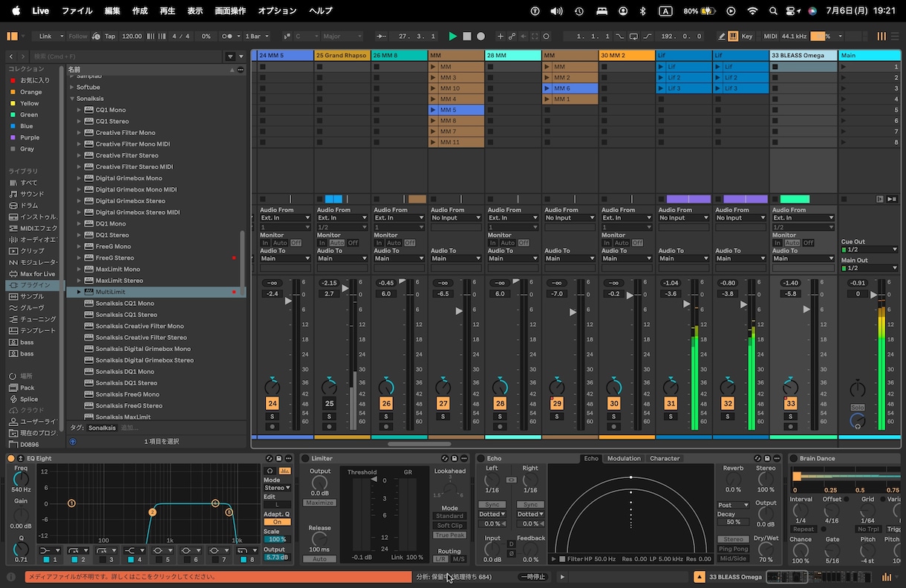
Task: Open the ファイル menu
Action: tap(77, 11)
